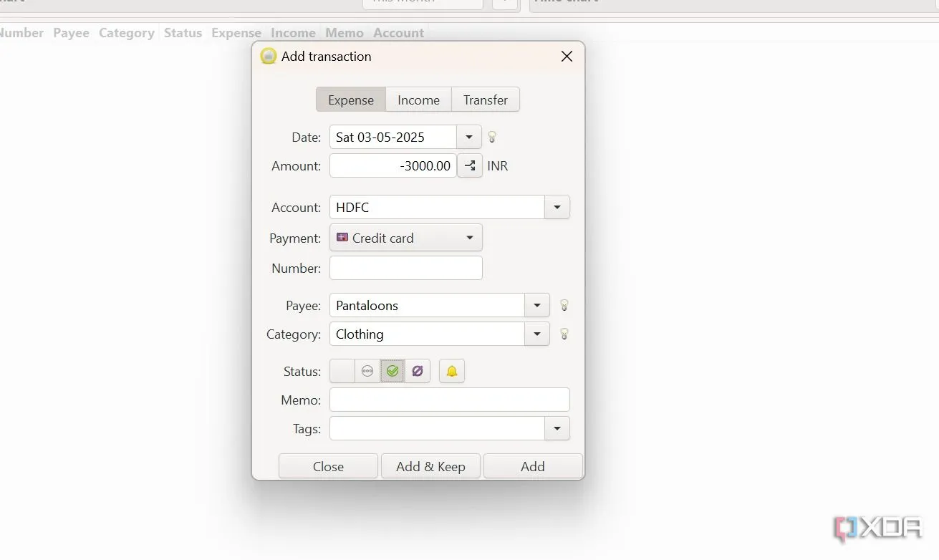
Task: Expand the Account dropdown showing HDFC
Action: 557,208
